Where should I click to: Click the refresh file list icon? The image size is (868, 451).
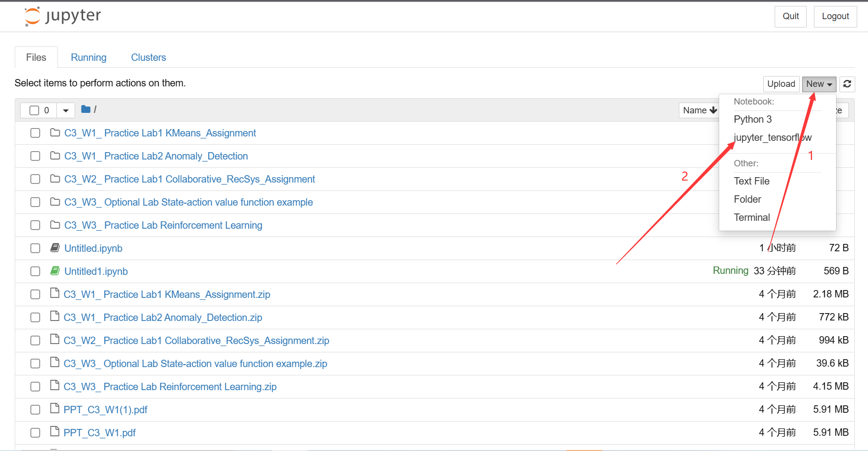(847, 84)
